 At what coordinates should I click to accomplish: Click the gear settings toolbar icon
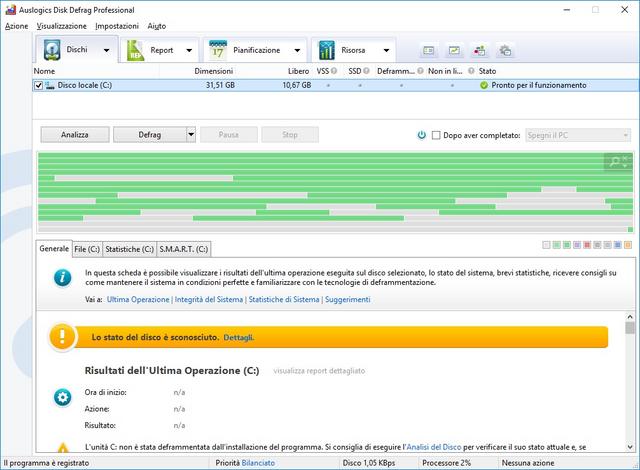point(505,51)
